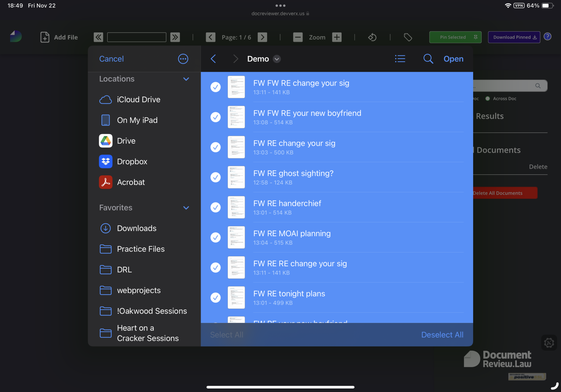Click the search magnifier in file picker
Viewport: 561px width, 392px height.
[x=428, y=59]
